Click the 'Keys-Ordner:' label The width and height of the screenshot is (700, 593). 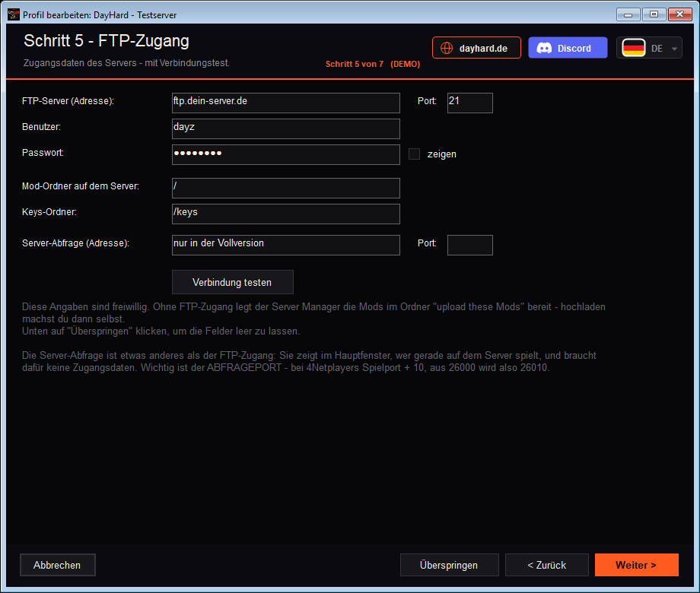pyautogui.click(x=49, y=212)
